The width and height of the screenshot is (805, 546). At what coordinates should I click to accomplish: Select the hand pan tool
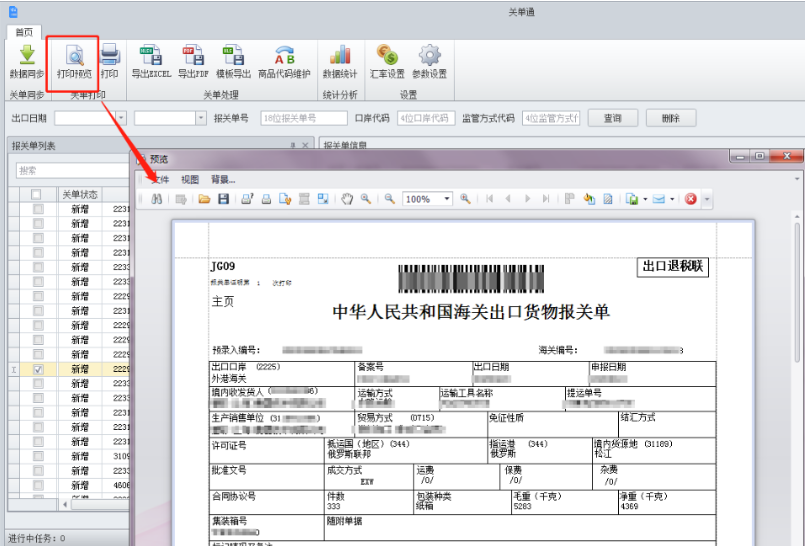click(347, 199)
